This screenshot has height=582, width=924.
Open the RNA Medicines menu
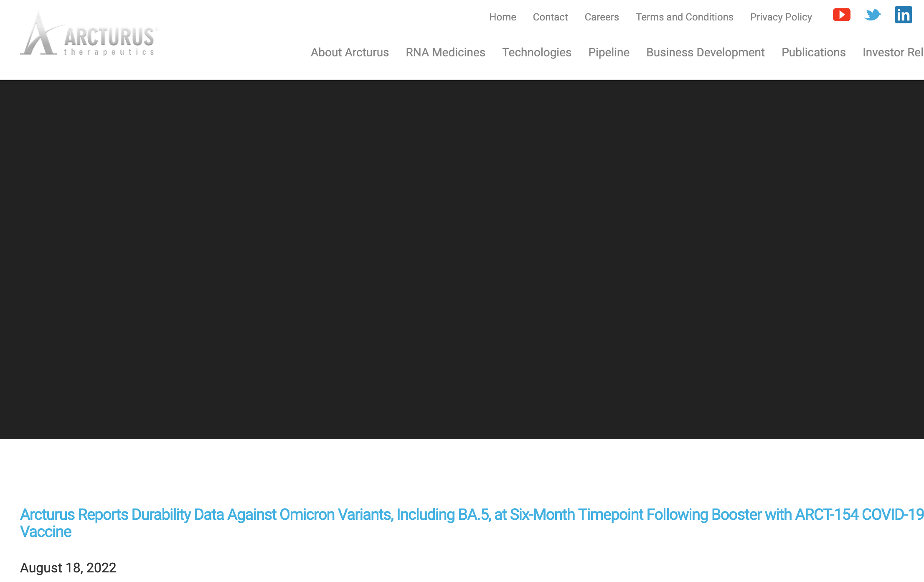[445, 52]
